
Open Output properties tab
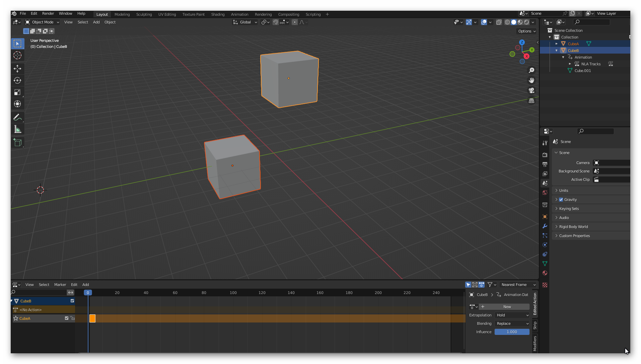click(x=545, y=164)
